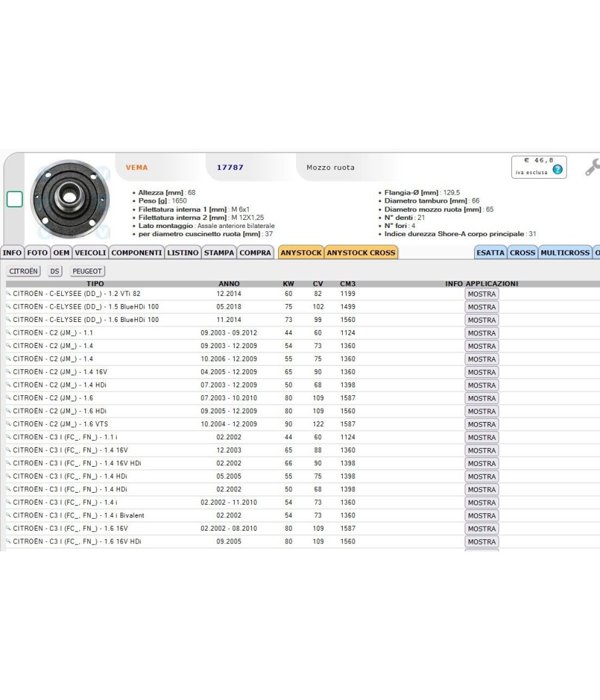
Task: Switch to the CROSS tab
Action: point(522,253)
